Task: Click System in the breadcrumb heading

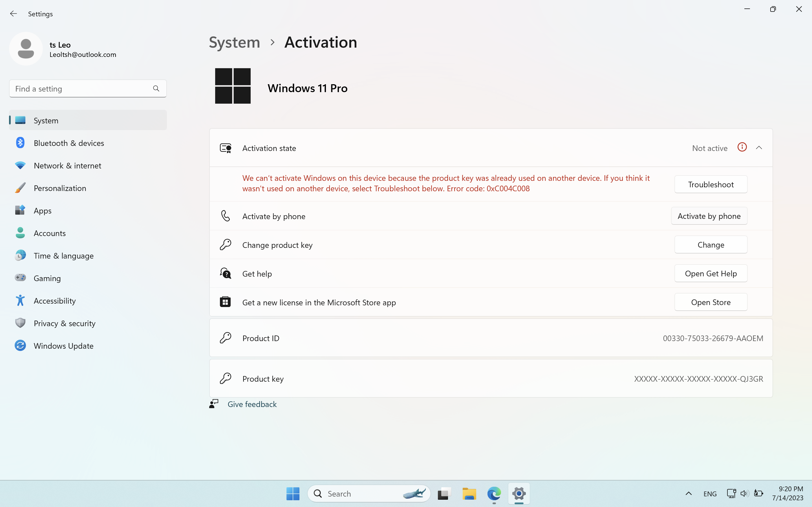Action: tap(234, 43)
